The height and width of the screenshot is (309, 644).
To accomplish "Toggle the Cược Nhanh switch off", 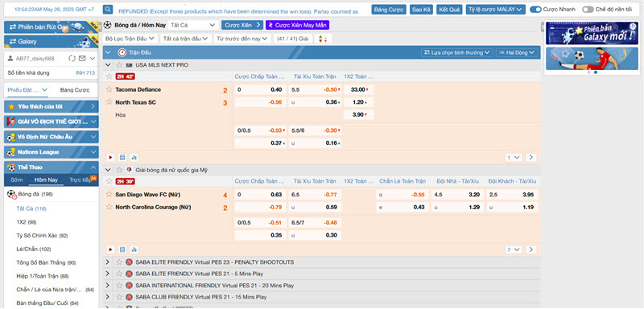I will (x=535, y=10).
